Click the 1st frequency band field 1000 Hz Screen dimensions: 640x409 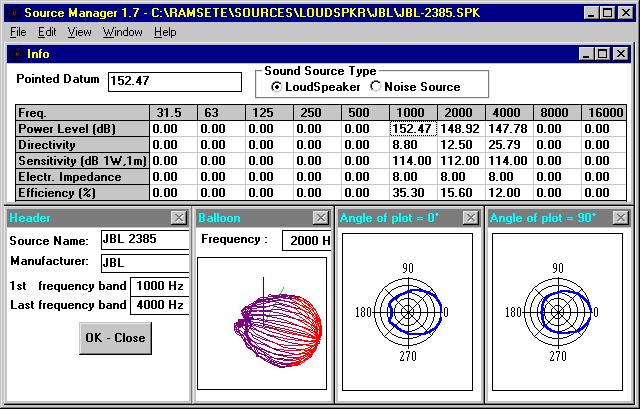(x=160, y=286)
